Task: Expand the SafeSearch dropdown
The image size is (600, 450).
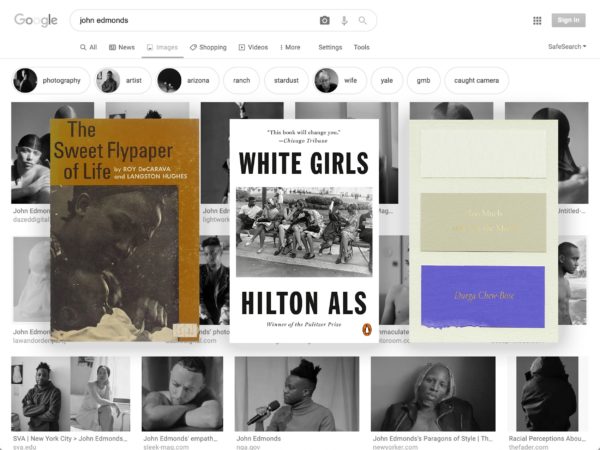Action: pyautogui.click(x=567, y=46)
